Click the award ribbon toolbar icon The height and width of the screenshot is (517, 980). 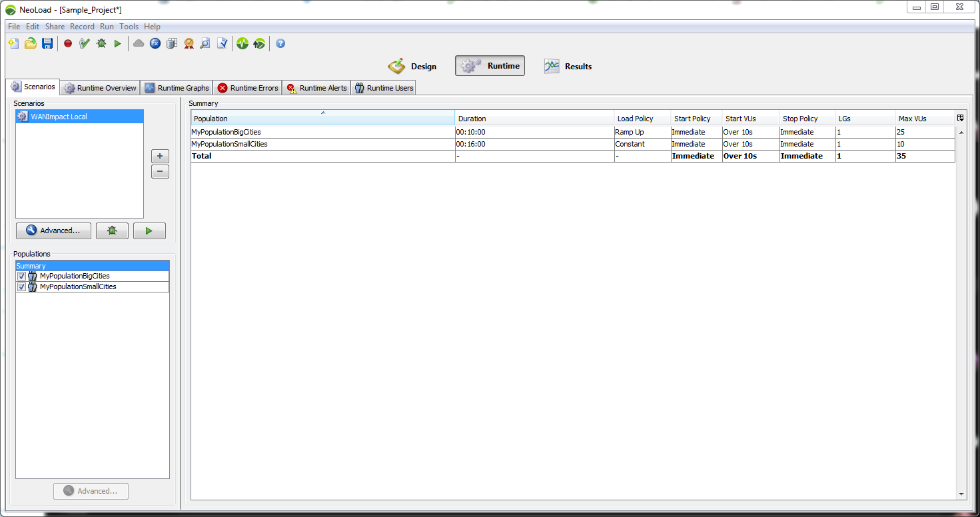[x=189, y=43]
